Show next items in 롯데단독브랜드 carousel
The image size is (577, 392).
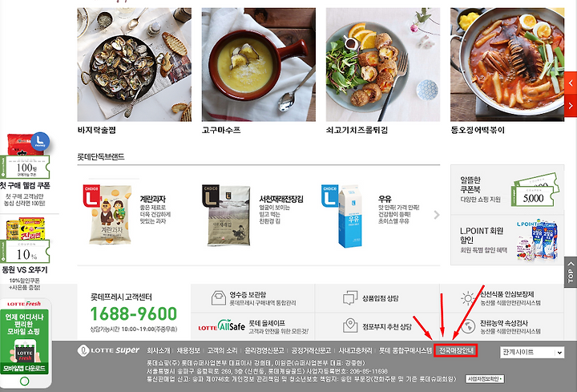coord(437,215)
